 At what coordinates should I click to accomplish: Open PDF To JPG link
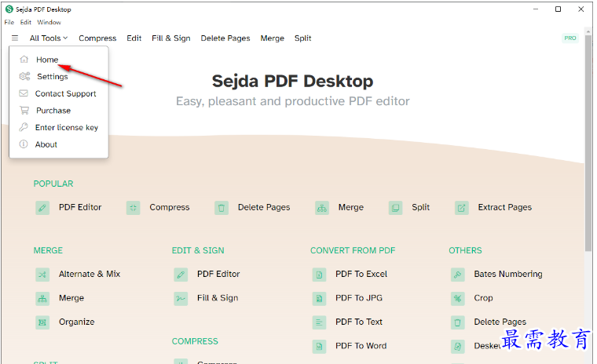pos(359,298)
